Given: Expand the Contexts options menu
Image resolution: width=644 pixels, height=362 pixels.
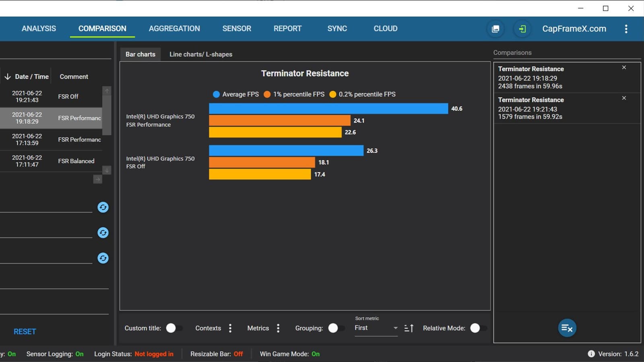Looking at the screenshot, I should click(x=230, y=328).
